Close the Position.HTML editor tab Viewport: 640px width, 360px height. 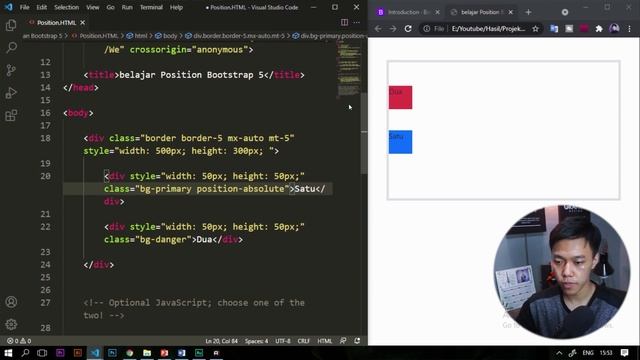click(x=82, y=22)
